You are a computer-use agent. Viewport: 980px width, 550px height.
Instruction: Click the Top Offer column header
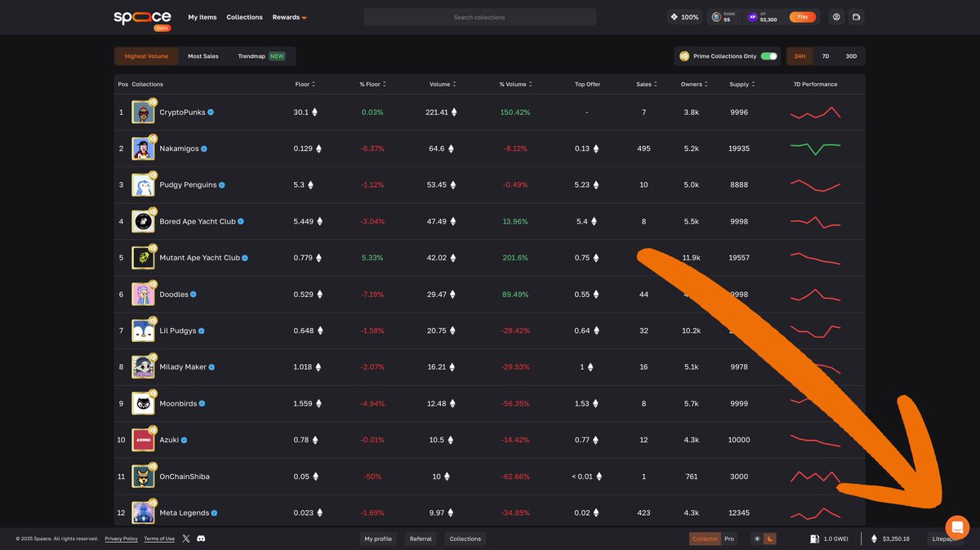pyautogui.click(x=587, y=84)
